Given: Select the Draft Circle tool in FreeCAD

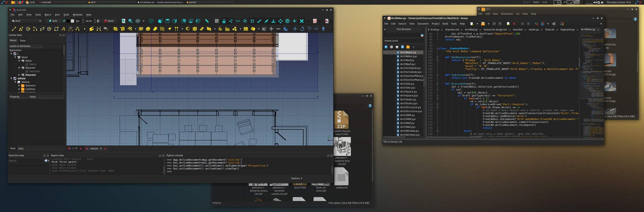Looking at the screenshot, I should (28, 29).
